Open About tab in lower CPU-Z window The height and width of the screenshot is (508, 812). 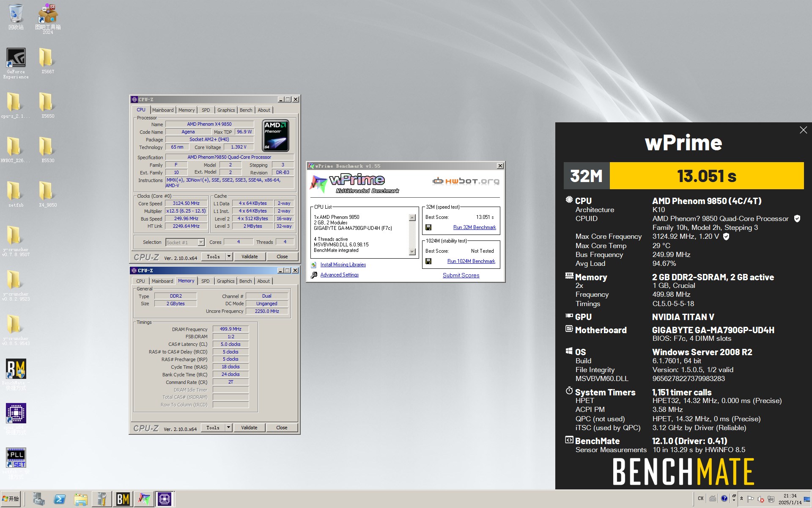point(263,281)
